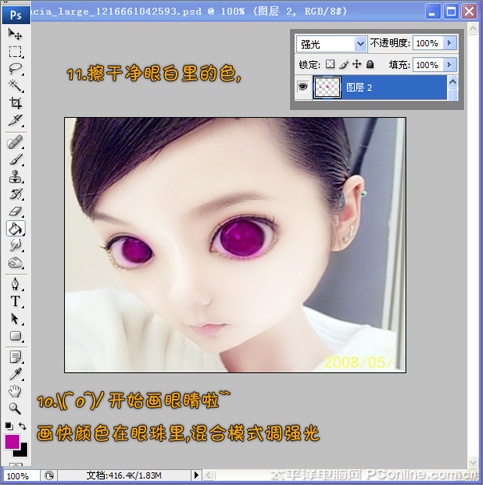Toggle lock transparent pixels
This screenshot has height=485, width=483.
pyautogui.click(x=330, y=64)
